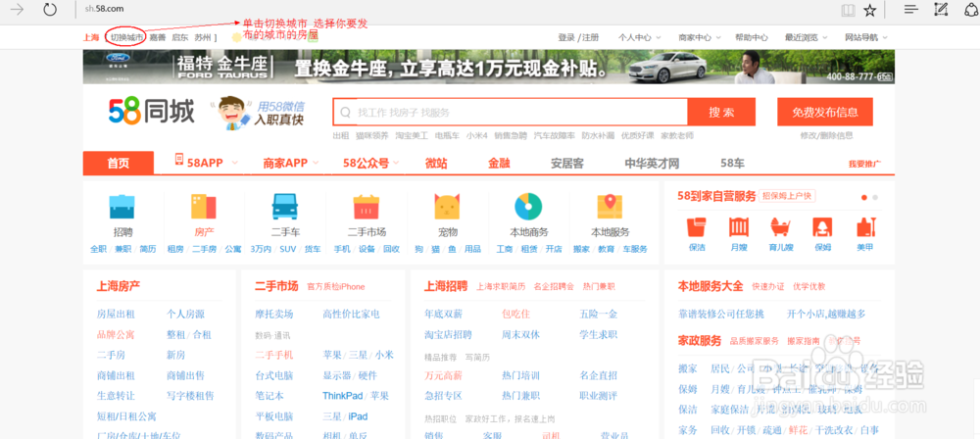This screenshot has height=439, width=980.
Task: Expand the 58APP menu arrow
Action: (234, 164)
